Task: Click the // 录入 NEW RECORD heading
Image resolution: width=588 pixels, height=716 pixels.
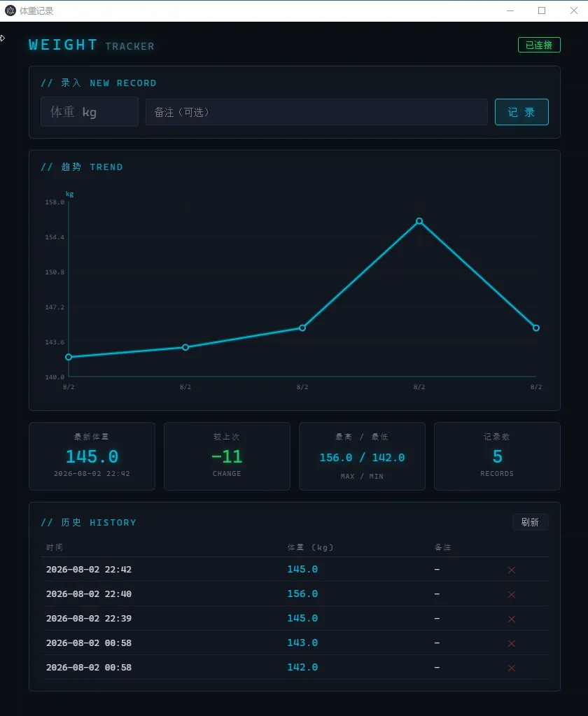Action: (x=99, y=83)
